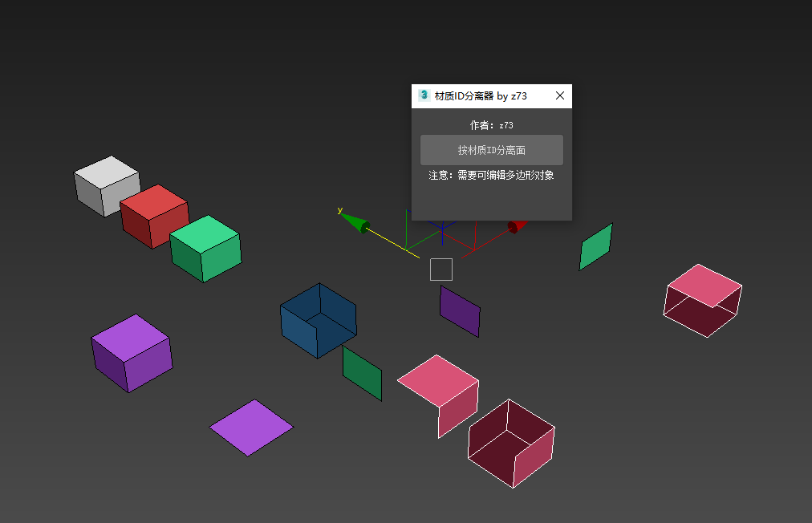Close the 材质ID分离器 dialog
This screenshot has height=523, width=812.
coord(560,95)
